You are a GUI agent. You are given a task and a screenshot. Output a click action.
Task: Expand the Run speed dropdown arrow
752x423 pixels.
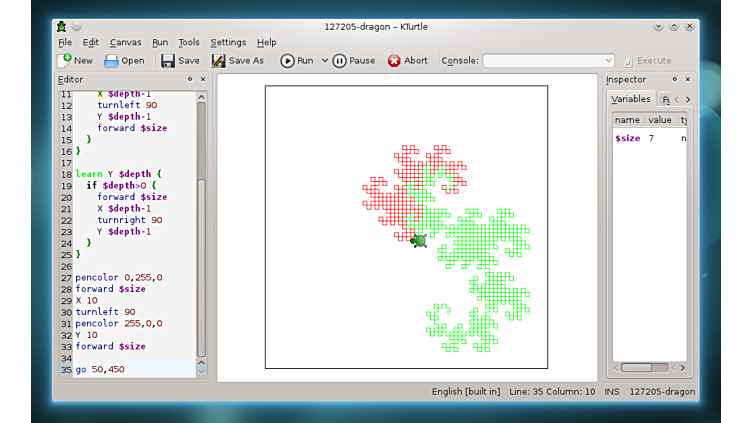pyautogui.click(x=322, y=61)
